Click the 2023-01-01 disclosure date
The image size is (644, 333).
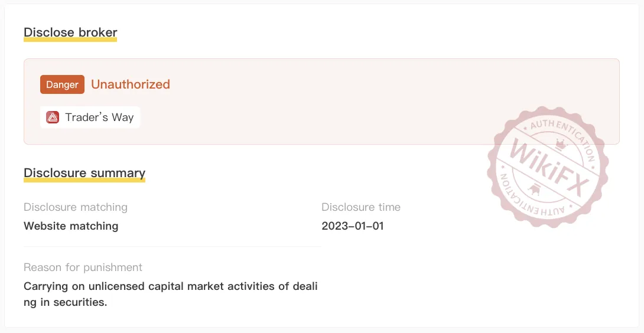coord(353,226)
